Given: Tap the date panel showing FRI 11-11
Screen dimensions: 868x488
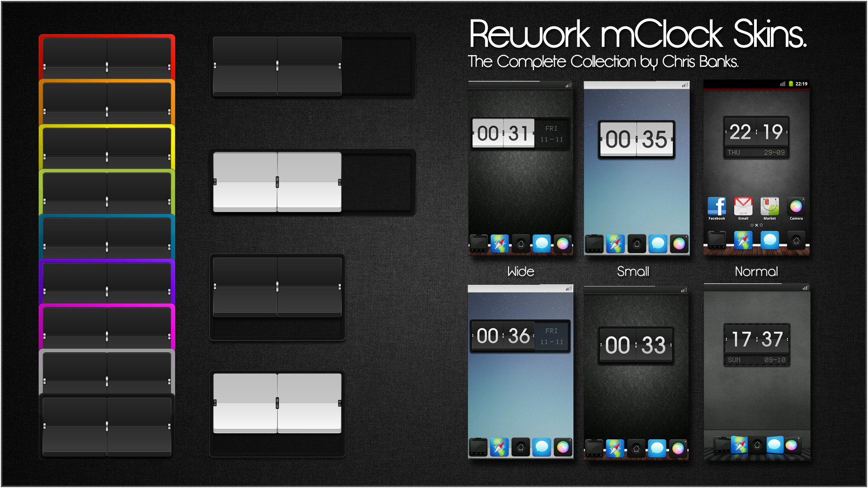Looking at the screenshot, I should pos(551,133).
